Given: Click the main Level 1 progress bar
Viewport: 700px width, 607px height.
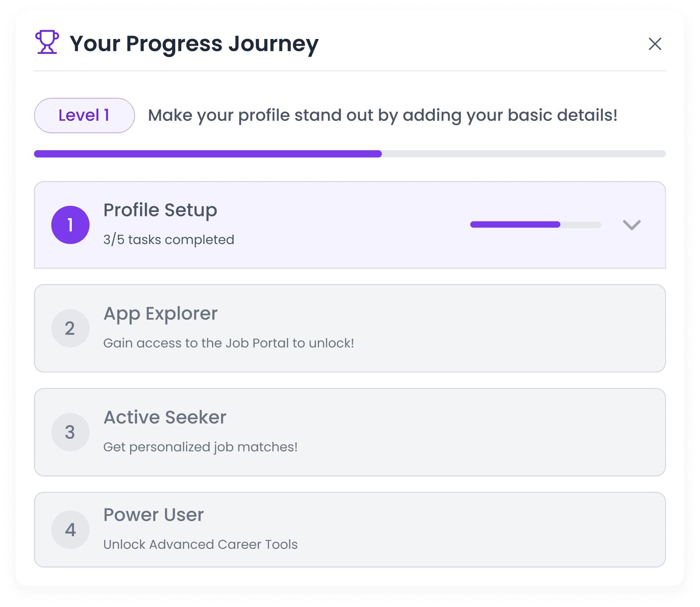Looking at the screenshot, I should pos(350,154).
